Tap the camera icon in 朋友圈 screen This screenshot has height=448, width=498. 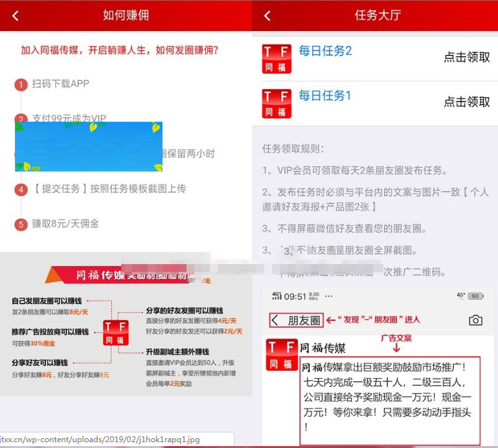point(475,320)
